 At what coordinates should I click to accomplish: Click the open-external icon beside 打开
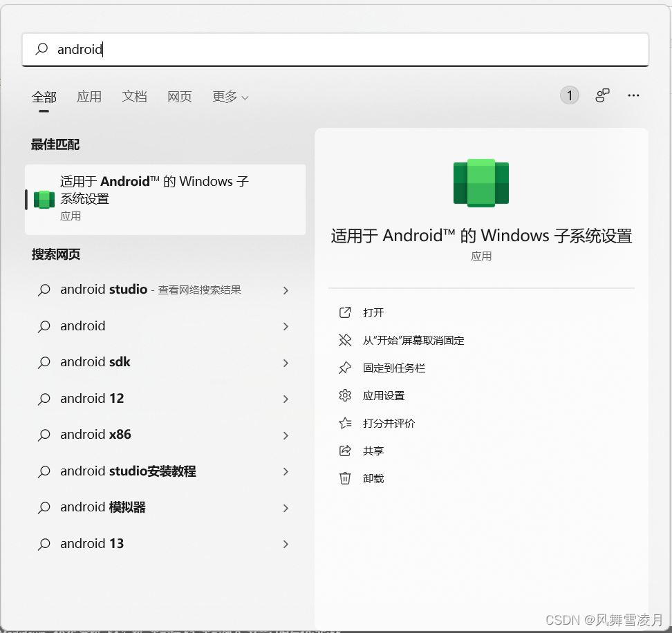(345, 312)
